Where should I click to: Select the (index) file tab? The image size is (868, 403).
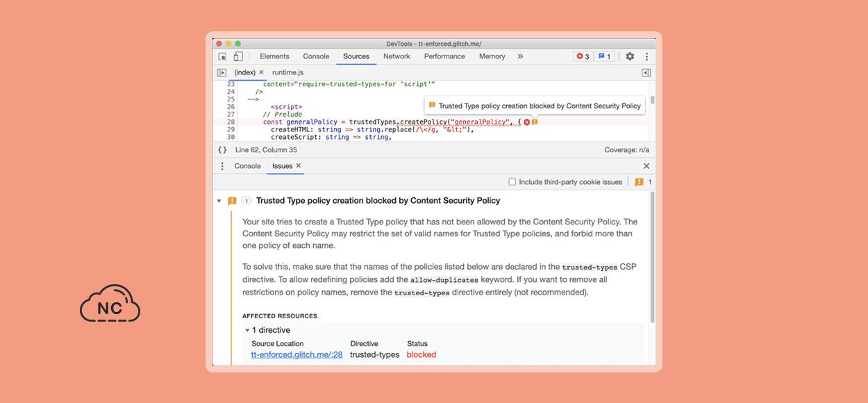245,72
